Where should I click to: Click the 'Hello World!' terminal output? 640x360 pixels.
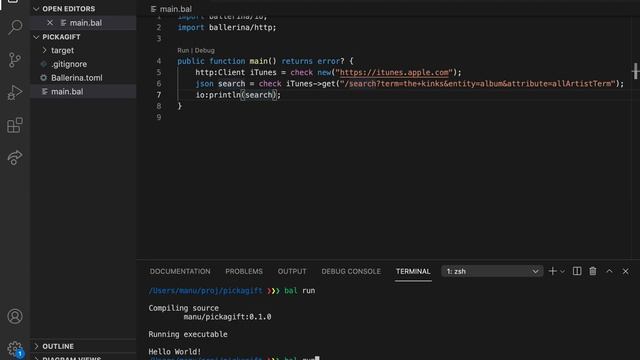pos(175,351)
